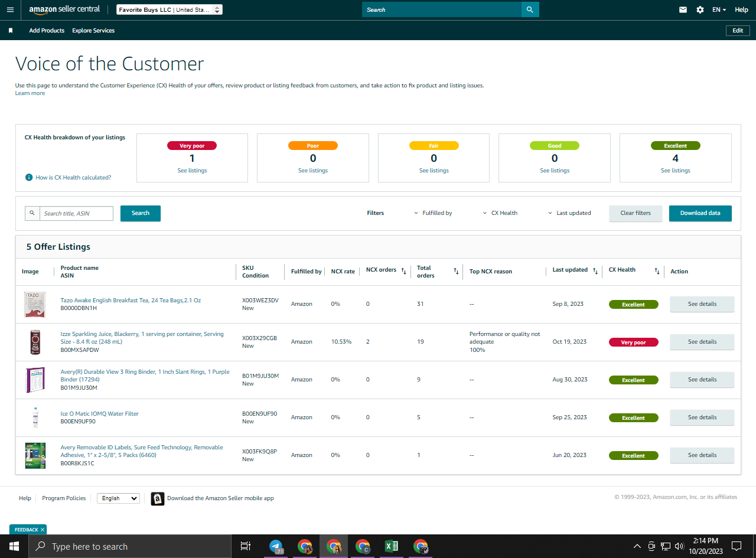The width and height of the screenshot is (756, 558).
Task: Open the Add Products menu item
Action: tap(47, 31)
